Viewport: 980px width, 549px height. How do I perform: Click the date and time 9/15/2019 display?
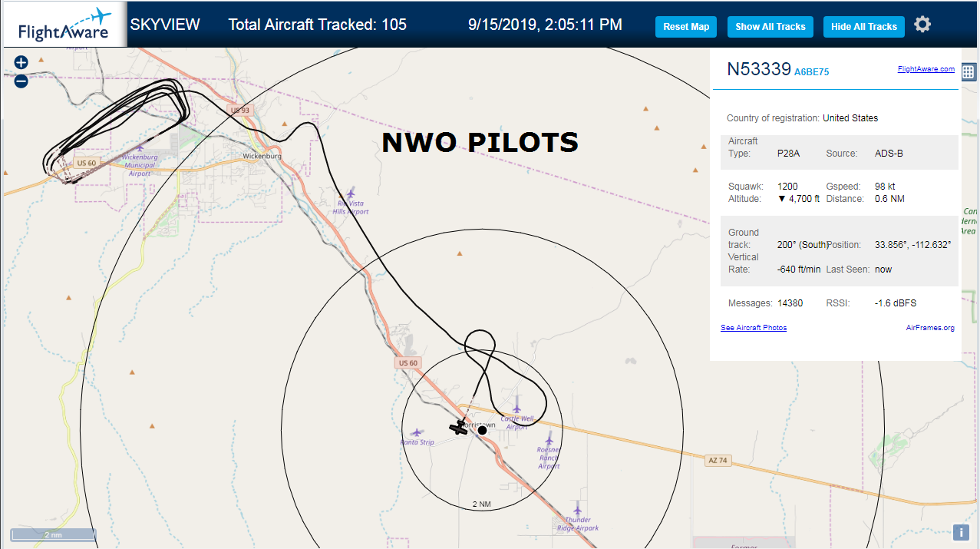545,25
